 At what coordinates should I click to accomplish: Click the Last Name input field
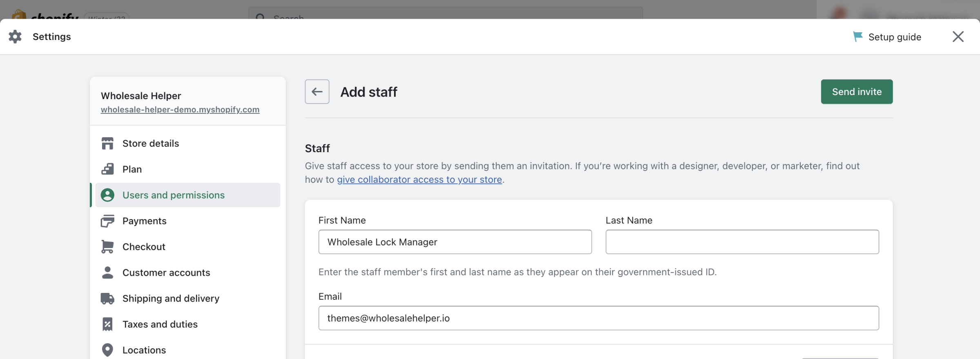(x=742, y=242)
